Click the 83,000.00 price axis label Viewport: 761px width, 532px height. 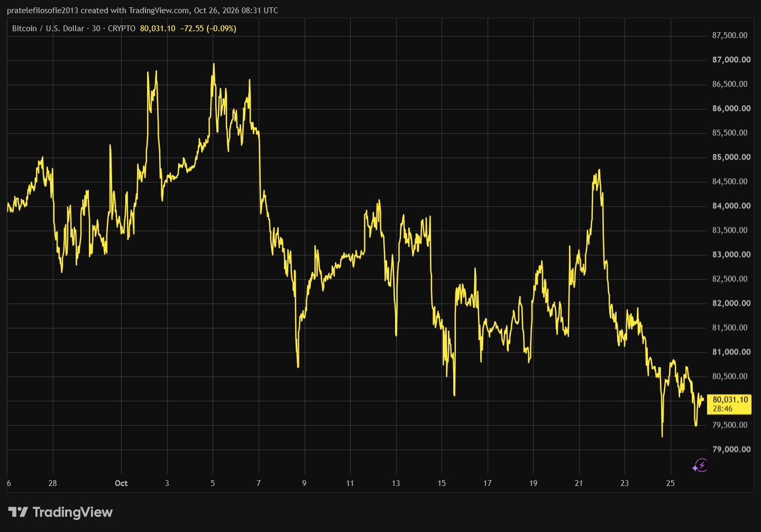731,254
